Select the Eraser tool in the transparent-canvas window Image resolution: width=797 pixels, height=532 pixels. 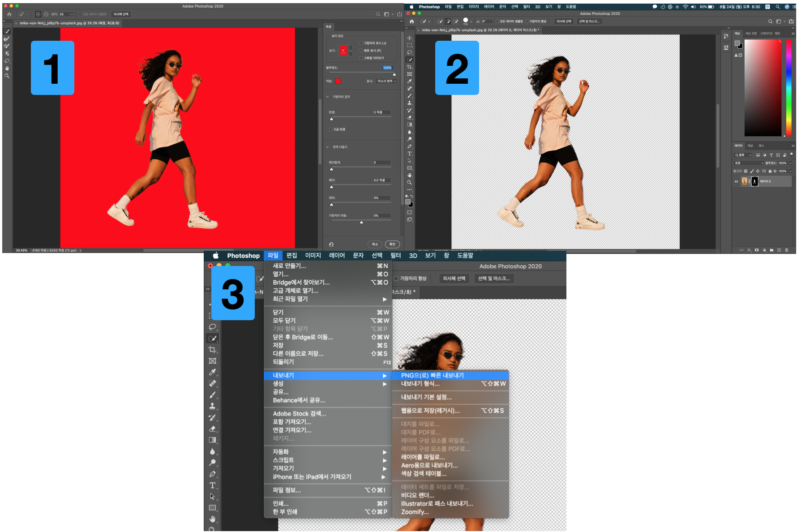click(409, 117)
